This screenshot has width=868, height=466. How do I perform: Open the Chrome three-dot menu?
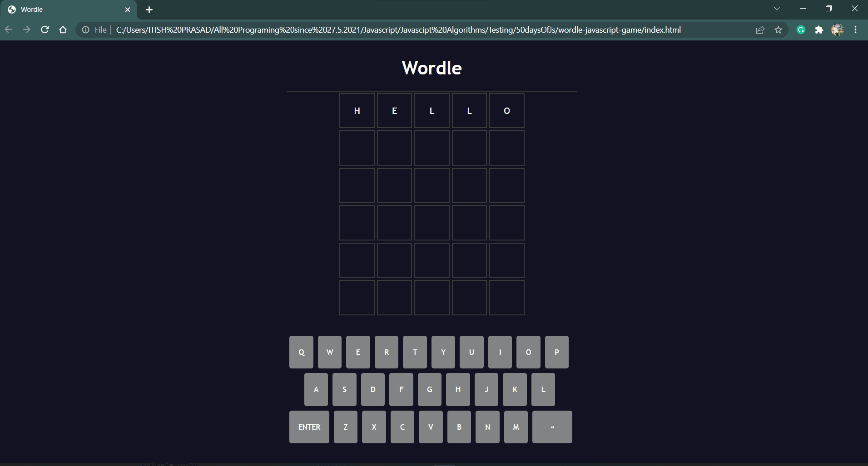[855, 30]
